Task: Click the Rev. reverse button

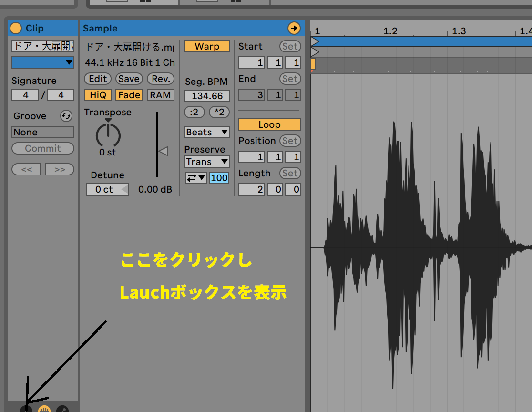Action: [x=161, y=79]
